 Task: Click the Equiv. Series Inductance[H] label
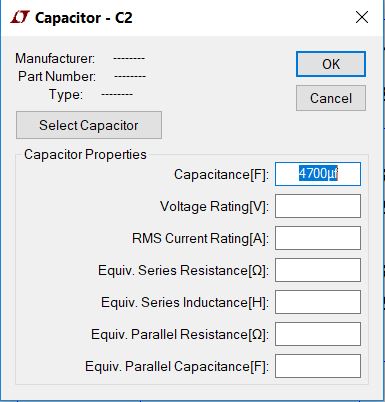tap(185, 302)
